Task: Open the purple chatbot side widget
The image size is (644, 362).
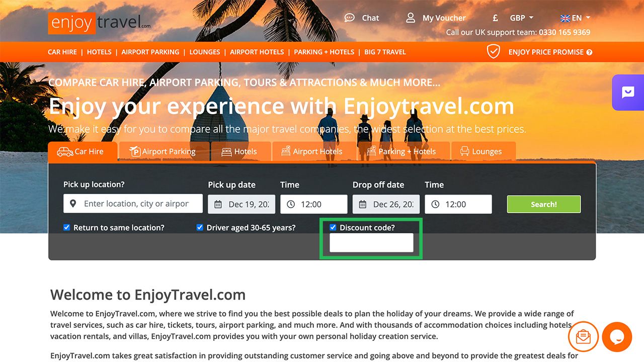Action: (628, 93)
